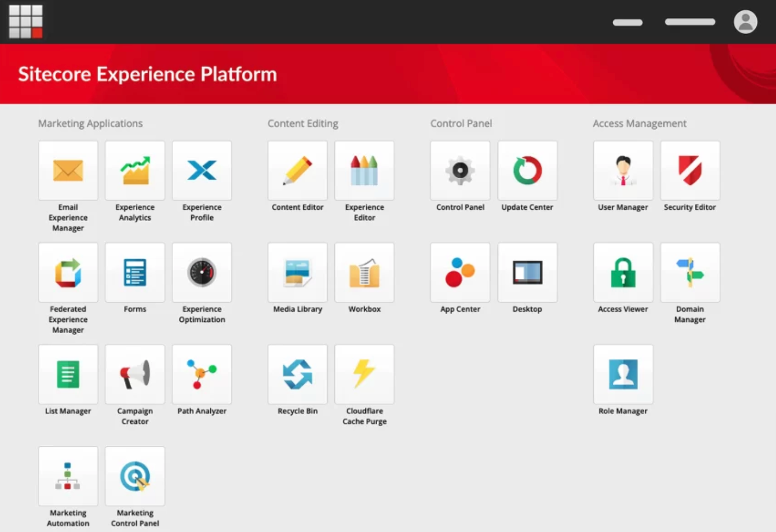The height and width of the screenshot is (532, 776).
Task: Open the Forms application
Action: (x=135, y=272)
